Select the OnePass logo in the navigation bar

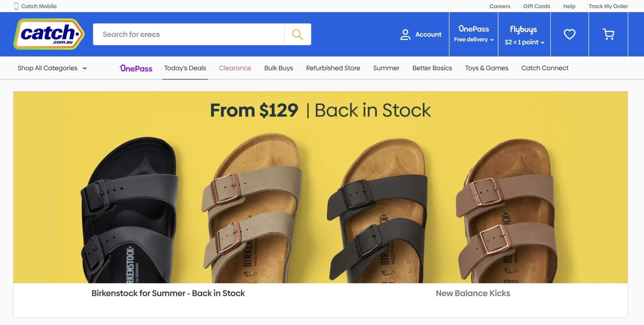[x=136, y=68]
